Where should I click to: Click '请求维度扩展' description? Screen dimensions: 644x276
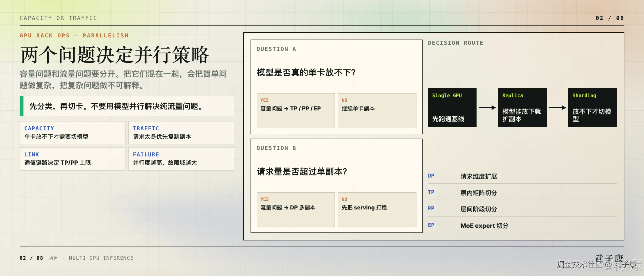coord(479,176)
